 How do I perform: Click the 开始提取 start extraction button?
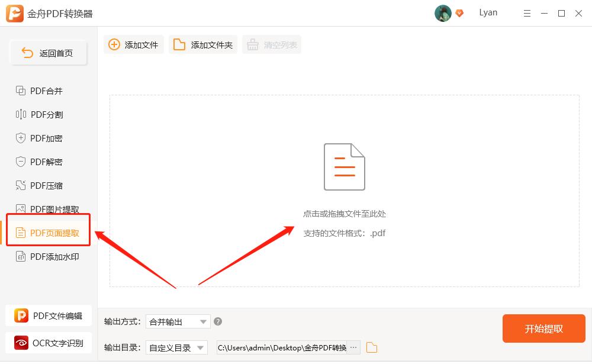(543, 328)
